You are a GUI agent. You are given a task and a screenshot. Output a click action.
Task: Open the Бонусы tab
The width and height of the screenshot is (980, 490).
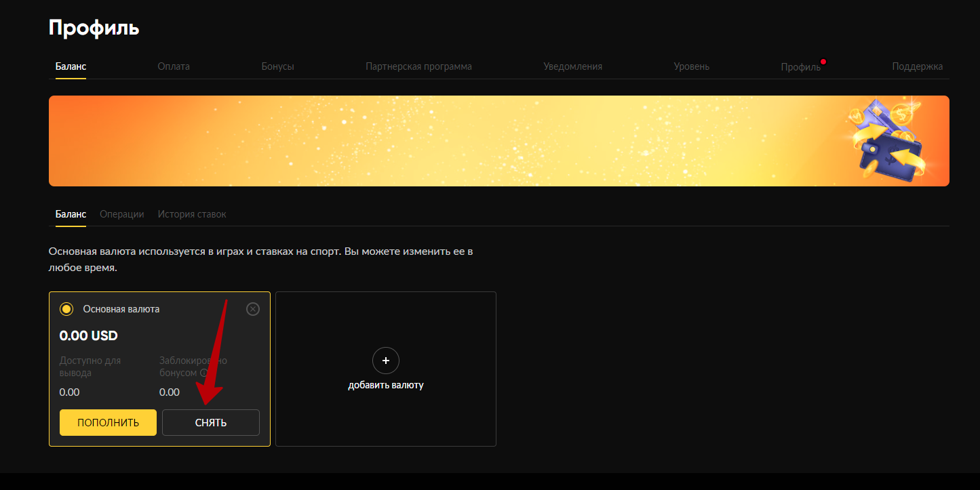[x=277, y=66]
